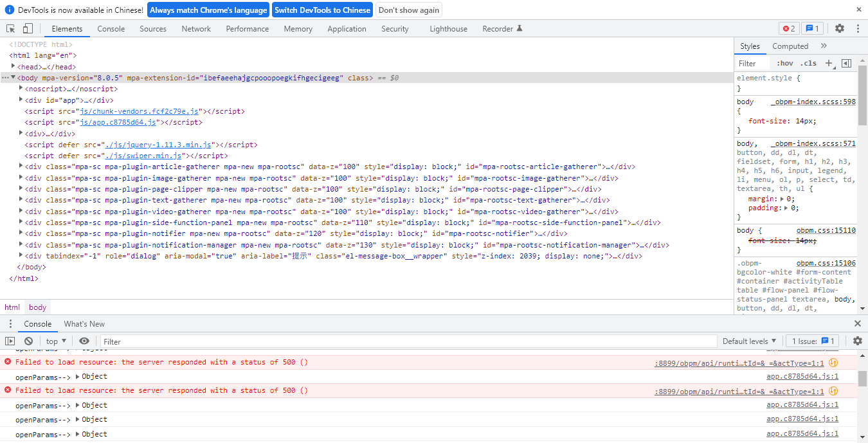Open the Memory panel tab
The height and width of the screenshot is (443, 868).
point(298,29)
